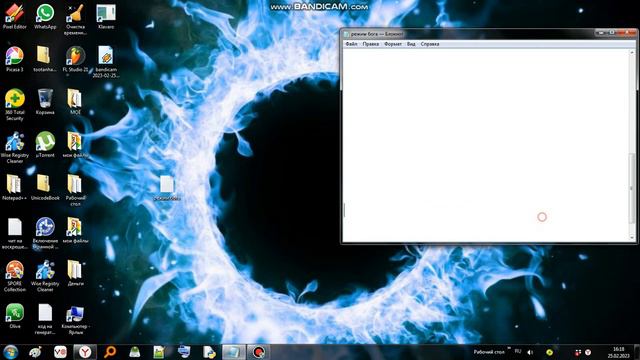Select the Корзина recycle bin icon
The image size is (640, 360).
pos(45,102)
